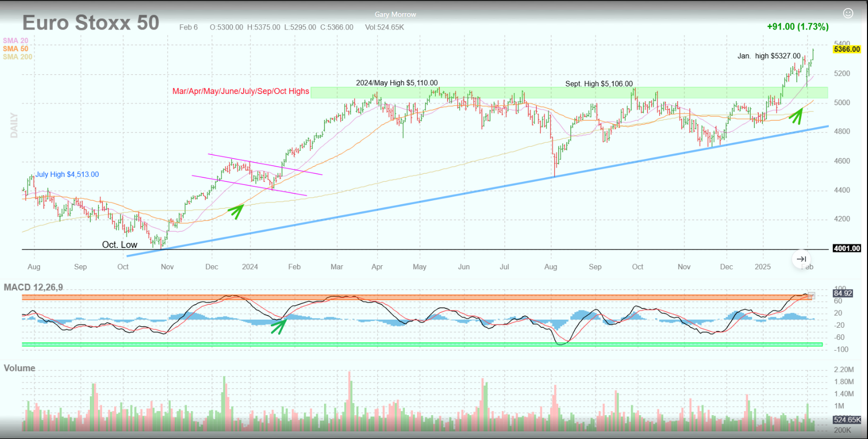868x439 pixels.
Task: Click the Nov label left of Dec 2023
Action: (x=167, y=267)
